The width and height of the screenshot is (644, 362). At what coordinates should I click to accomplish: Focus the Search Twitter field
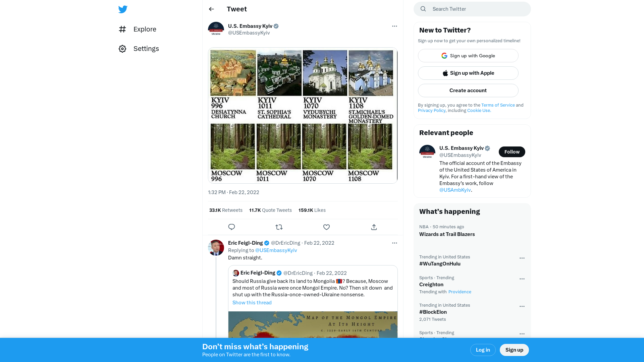coord(472,9)
